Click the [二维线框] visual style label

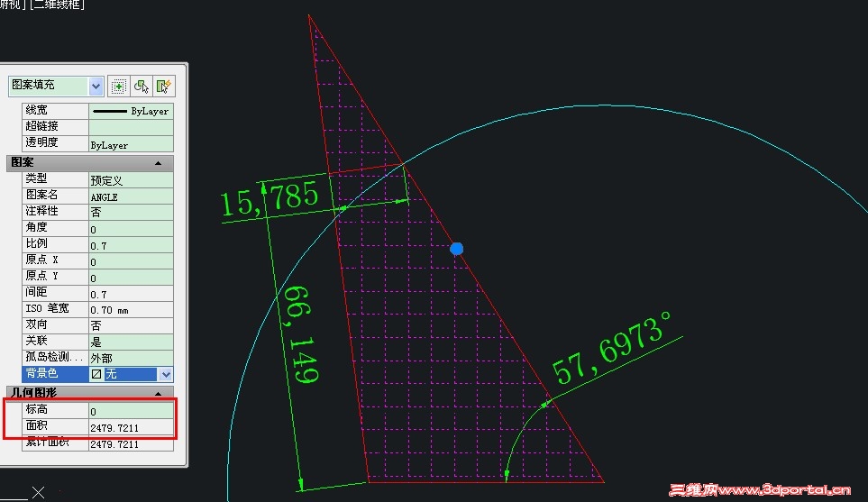pyautogui.click(x=57, y=5)
